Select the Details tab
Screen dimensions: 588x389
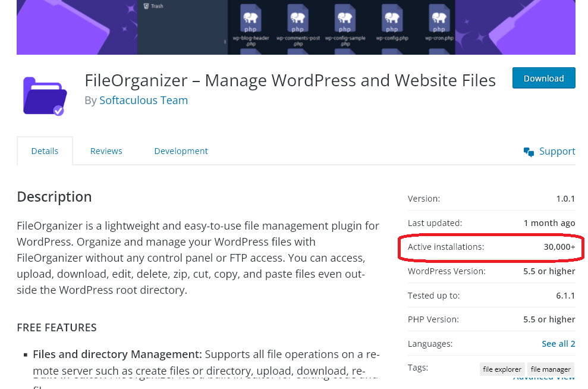[45, 150]
